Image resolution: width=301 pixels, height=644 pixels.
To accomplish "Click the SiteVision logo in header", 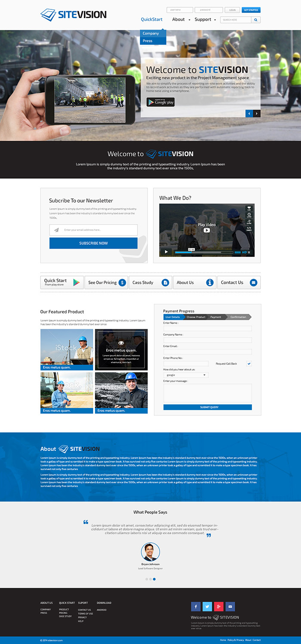I will pos(74,15).
